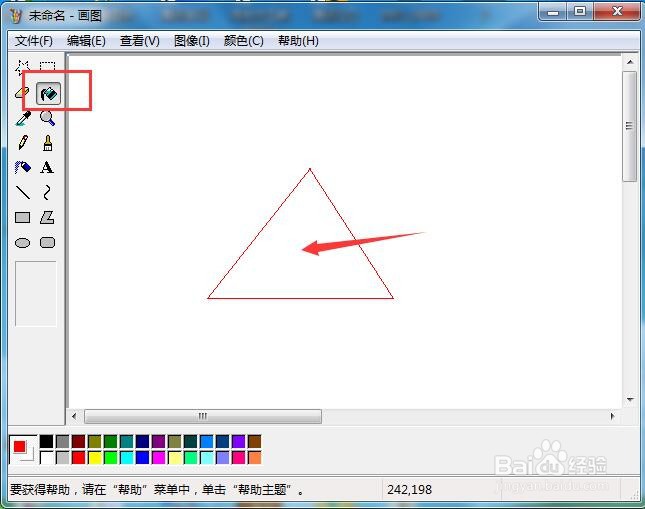645x509 pixels.
Task: Pick the Text tool
Action: click(x=47, y=167)
